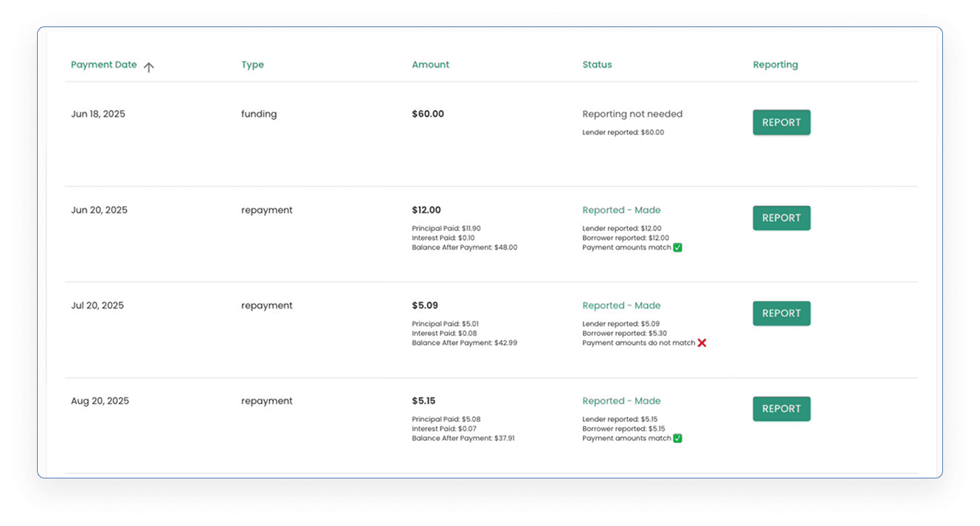Viewport: 980px width, 526px height.
Task: Click 'Reported - Made' on Aug 20 row
Action: [x=621, y=401]
